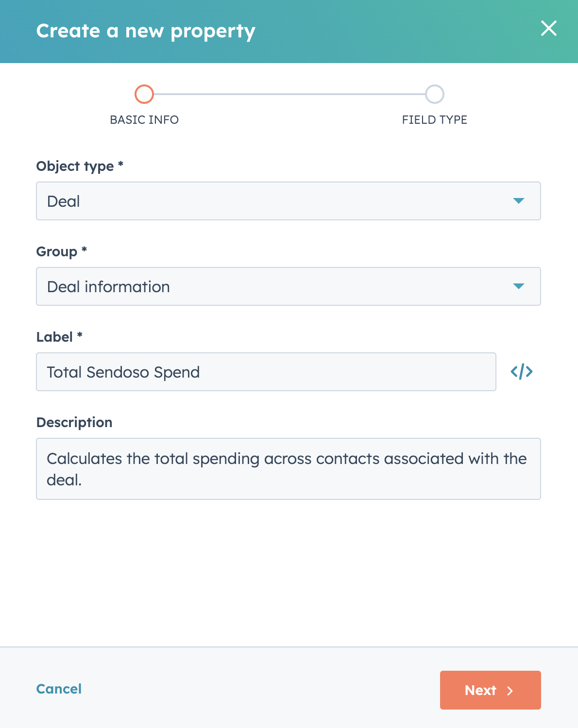Click the internal name code icon beside Label
This screenshot has width=578, height=728.
point(522,372)
